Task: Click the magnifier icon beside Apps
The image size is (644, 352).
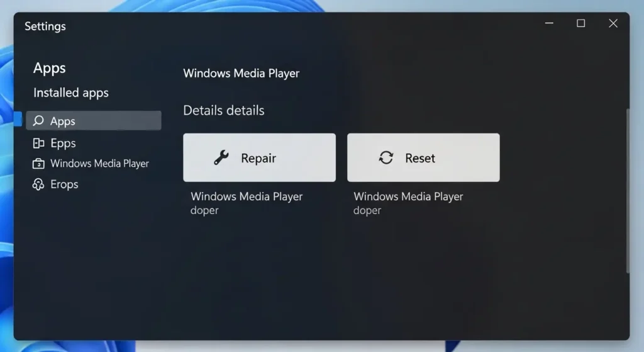Action: tap(38, 120)
